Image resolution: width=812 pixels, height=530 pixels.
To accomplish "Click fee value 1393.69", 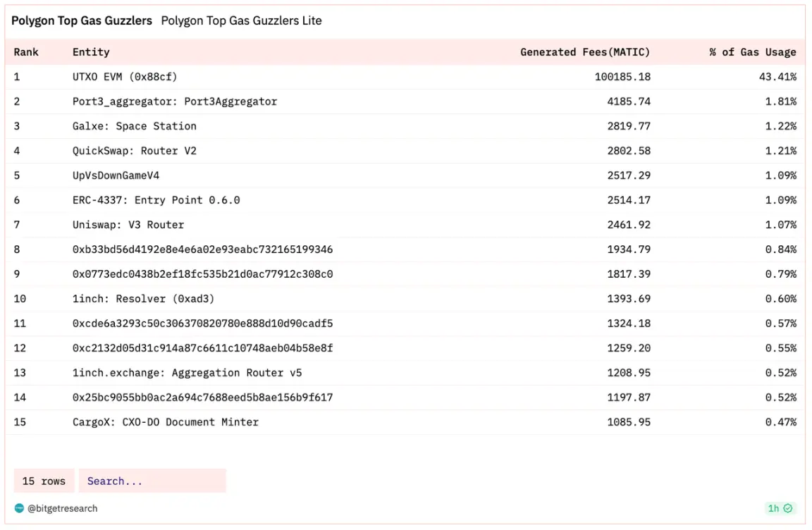I will tap(629, 299).
